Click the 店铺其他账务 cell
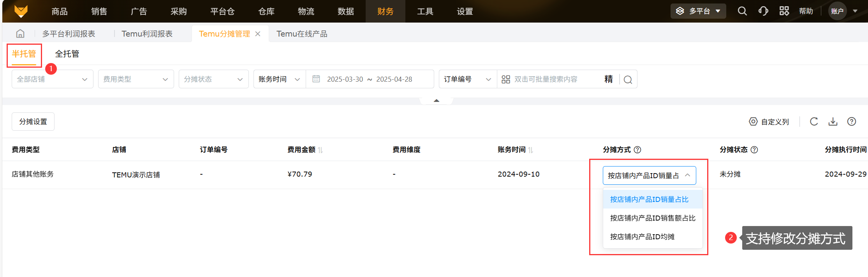The width and height of the screenshot is (868, 277). 33,174
